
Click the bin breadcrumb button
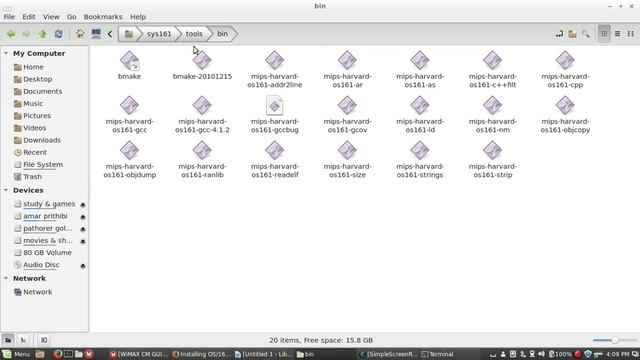coord(222,34)
